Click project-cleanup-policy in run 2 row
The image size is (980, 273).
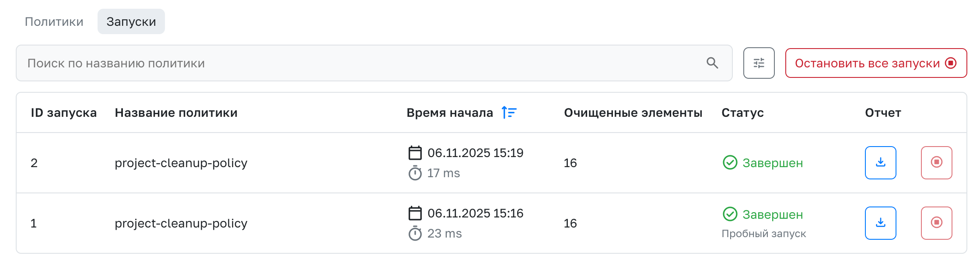tap(181, 163)
